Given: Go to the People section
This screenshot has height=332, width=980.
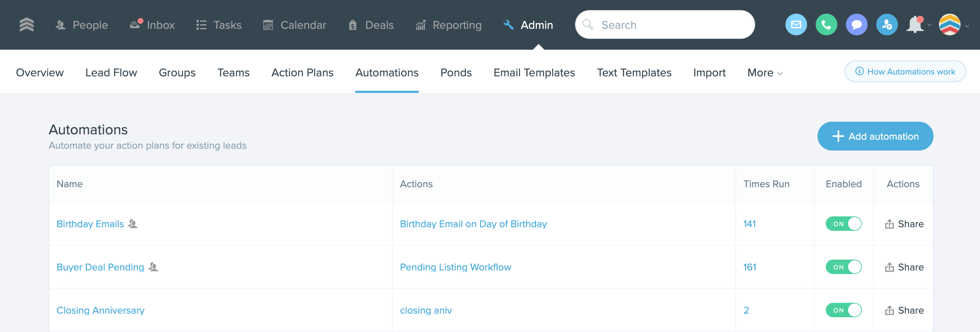Looking at the screenshot, I should (81, 25).
